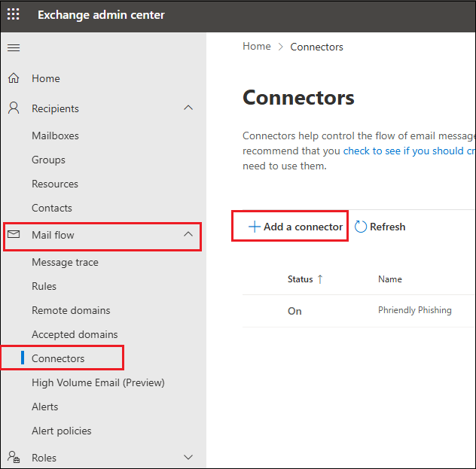Open Remote domains page
The width and height of the screenshot is (476, 469).
click(x=71, y=310)
